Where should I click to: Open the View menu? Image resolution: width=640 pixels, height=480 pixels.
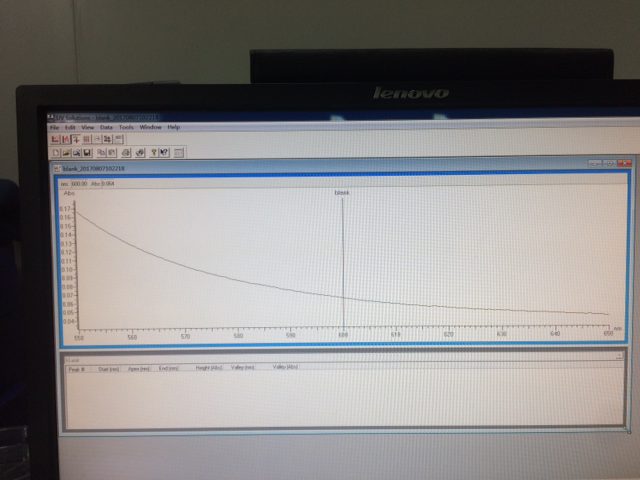pos(87,127)
